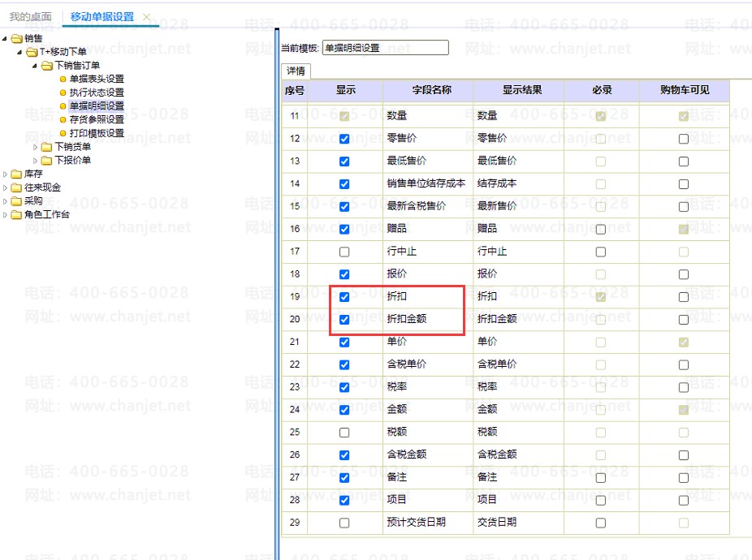Click the 库存 folder icon

click(17, 174)
